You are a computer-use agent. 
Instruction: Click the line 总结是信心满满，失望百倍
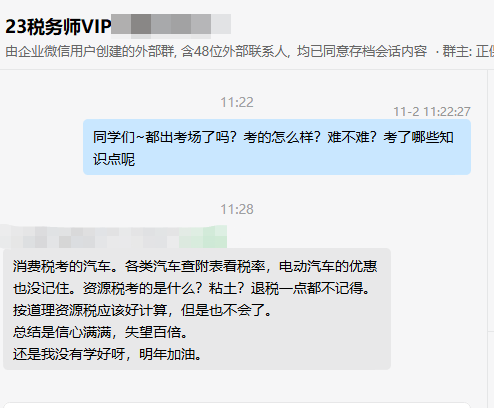click(x=101, y=332)
